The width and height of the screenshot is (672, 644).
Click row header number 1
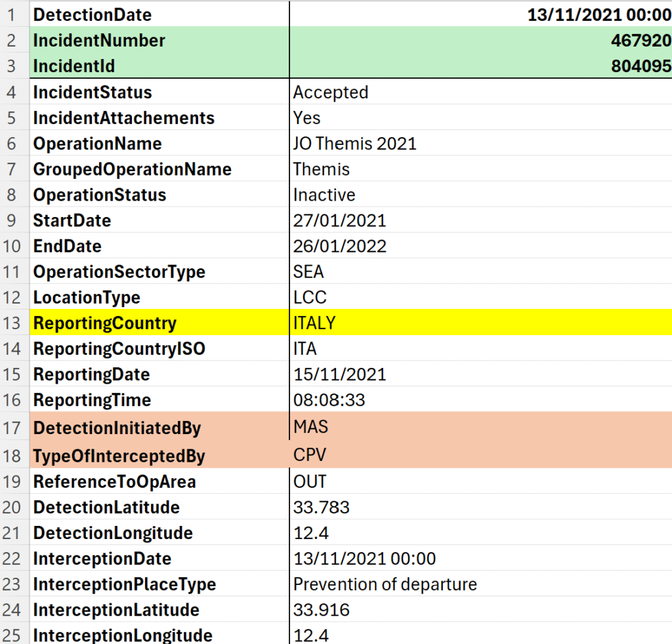pos(14,14)
